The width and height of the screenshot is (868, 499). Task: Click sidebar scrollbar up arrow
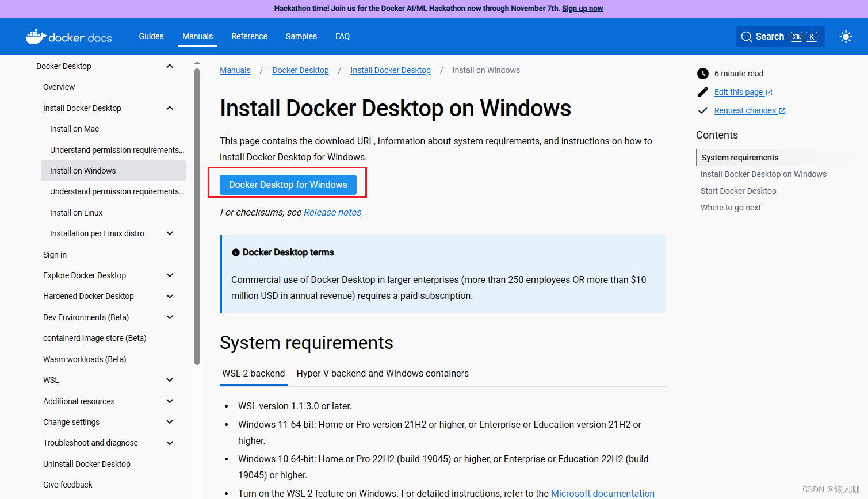click(x=197, y=63)
